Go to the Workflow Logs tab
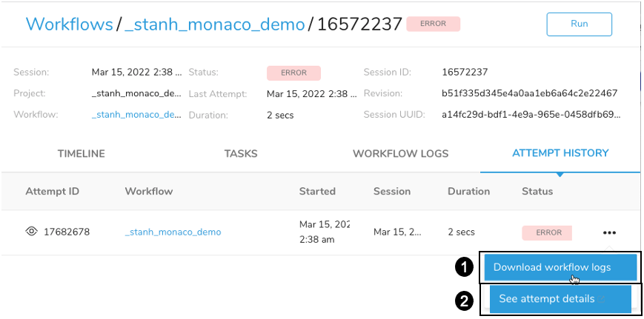The width and height of the screenshot is (644, 319). point(400,154)
